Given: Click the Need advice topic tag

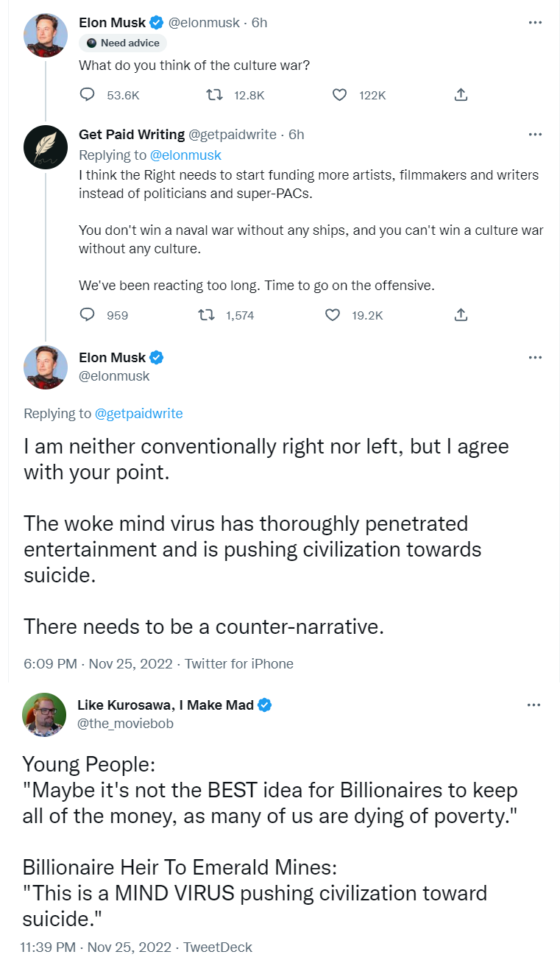Looking at the screenshot, I should (123, 43).
